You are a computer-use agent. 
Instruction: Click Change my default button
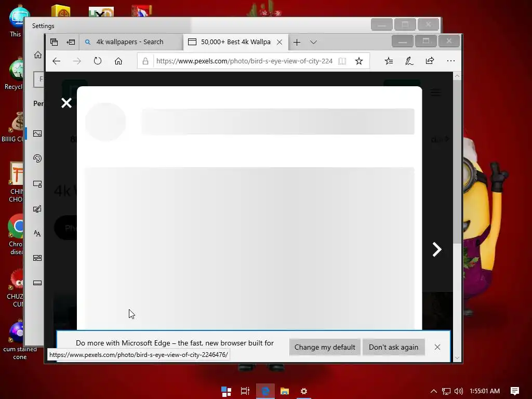tap(325, 347)
